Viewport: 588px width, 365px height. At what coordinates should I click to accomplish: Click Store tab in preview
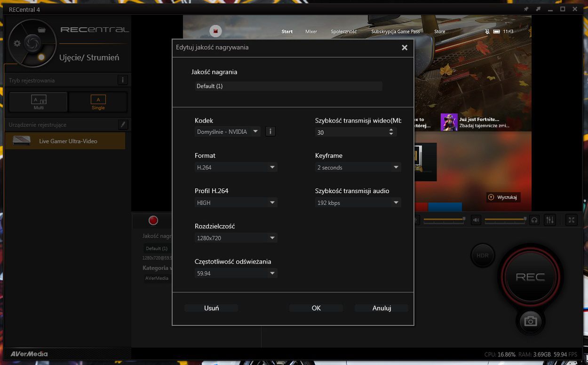(x=439, y=32)
